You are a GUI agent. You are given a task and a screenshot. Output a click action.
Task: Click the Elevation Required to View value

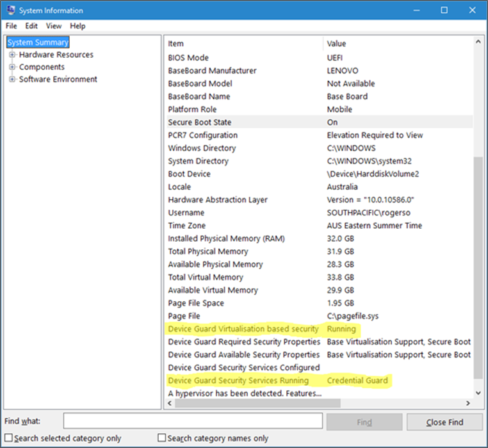point(375,135)
